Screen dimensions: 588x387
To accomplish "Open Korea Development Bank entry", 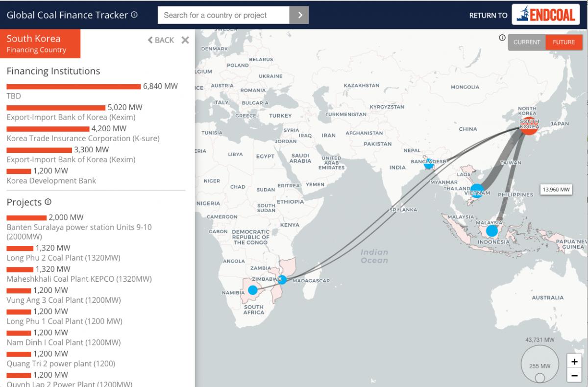I will [51, 181].
